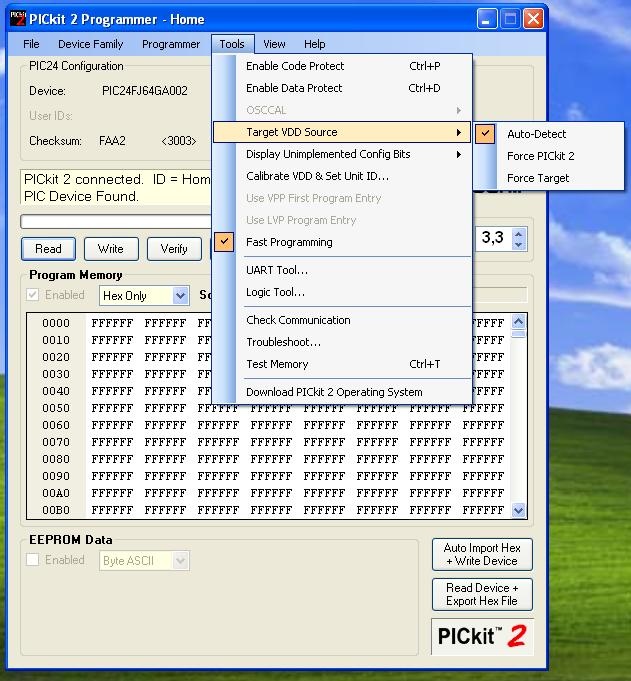Viewport: 631px width, 681px height.
Task: Click the Verify button
Action: point(174,249)
